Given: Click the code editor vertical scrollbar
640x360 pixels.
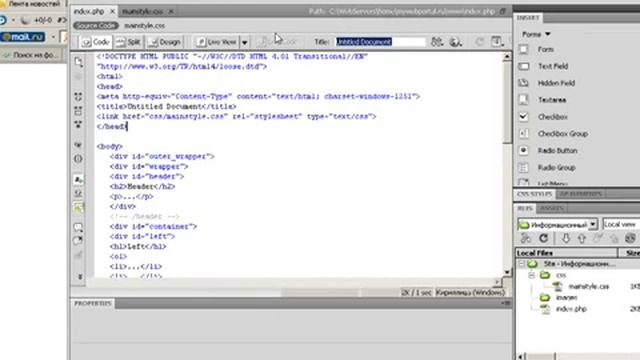Looking at the screenshot, I should (507, 164).
